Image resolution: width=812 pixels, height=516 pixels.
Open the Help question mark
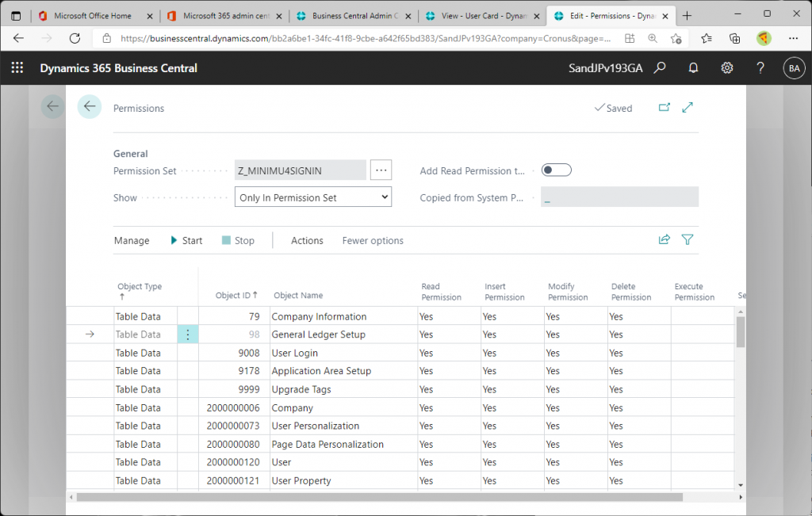pos(760,68)
